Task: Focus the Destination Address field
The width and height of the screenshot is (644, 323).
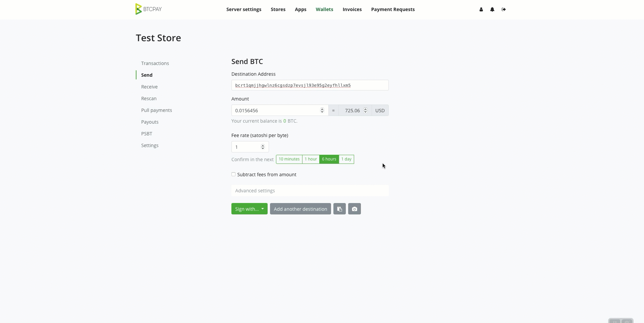Action: click(x=310, y=85)
